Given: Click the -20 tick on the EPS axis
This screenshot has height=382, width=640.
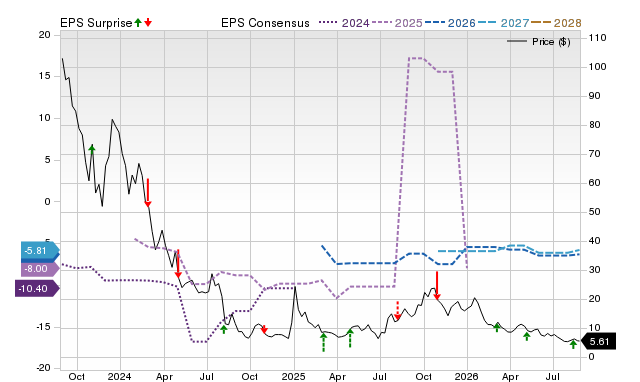Looking at the screenshot, I should pyautogui.click(x=43, y=368).
